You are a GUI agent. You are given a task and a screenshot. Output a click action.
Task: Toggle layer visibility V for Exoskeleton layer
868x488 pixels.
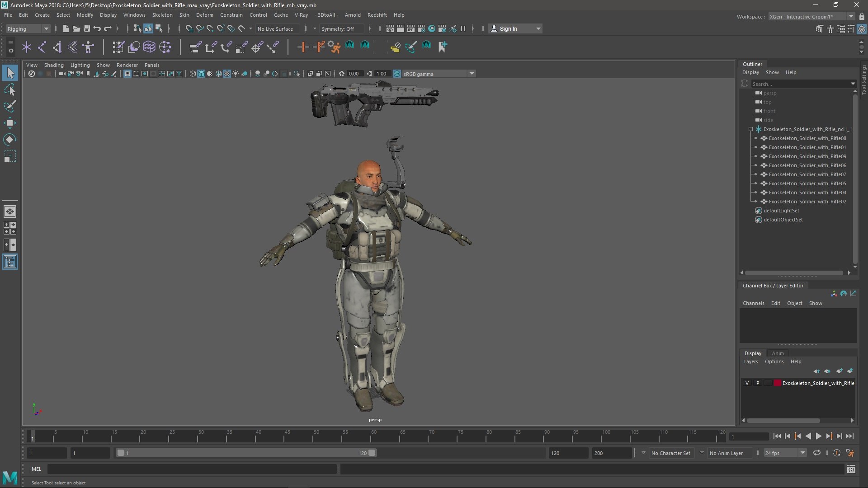point(747,383)
